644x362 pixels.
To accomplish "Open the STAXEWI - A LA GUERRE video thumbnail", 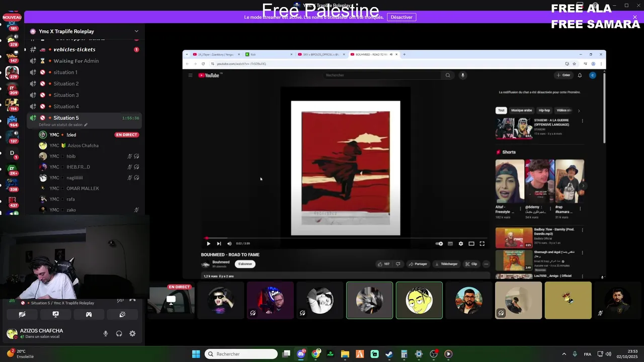I will pyautogui.click(x=514, y=128).
